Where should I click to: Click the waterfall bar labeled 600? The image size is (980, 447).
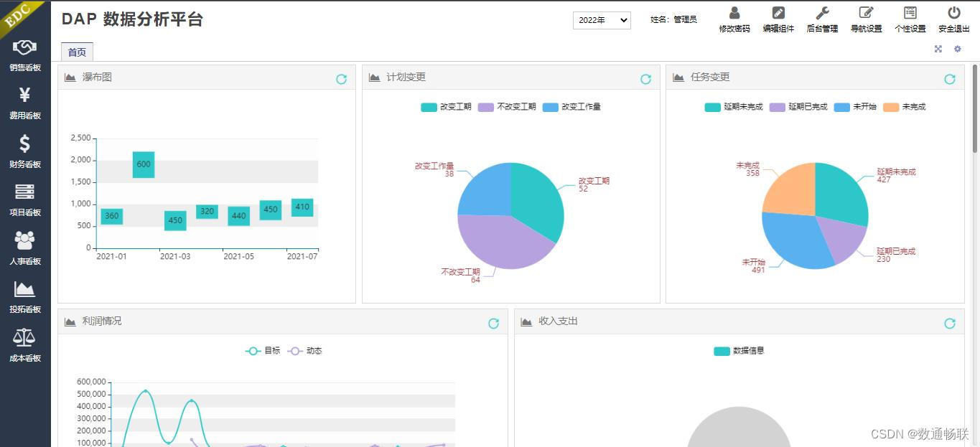point(144,164)
